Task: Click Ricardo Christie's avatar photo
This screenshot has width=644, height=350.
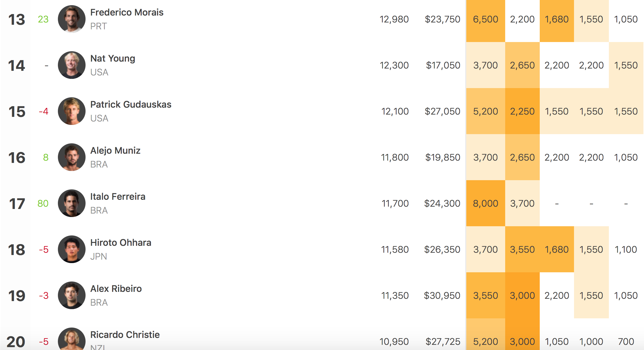Action: 72,340
